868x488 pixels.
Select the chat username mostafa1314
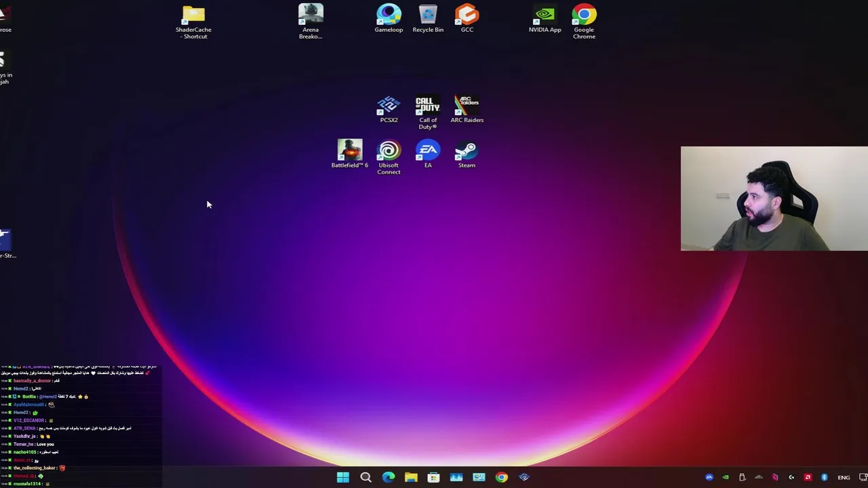pos(27,484)
